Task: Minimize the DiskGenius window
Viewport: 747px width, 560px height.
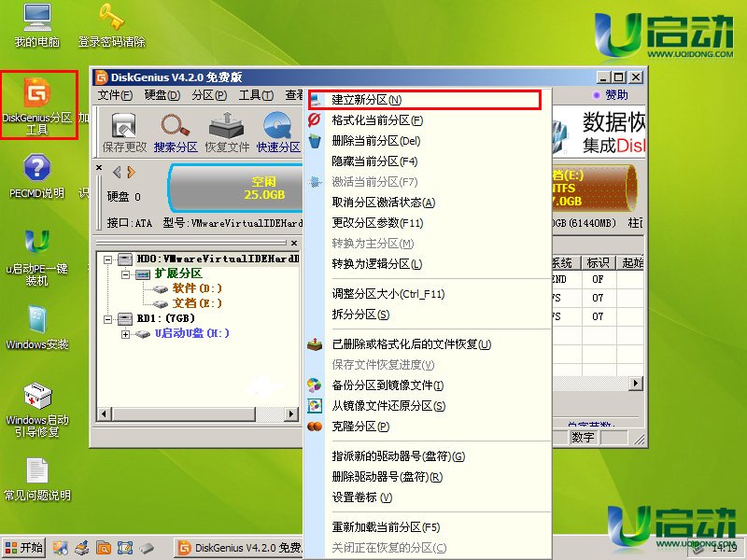Action: click(603, 77)
